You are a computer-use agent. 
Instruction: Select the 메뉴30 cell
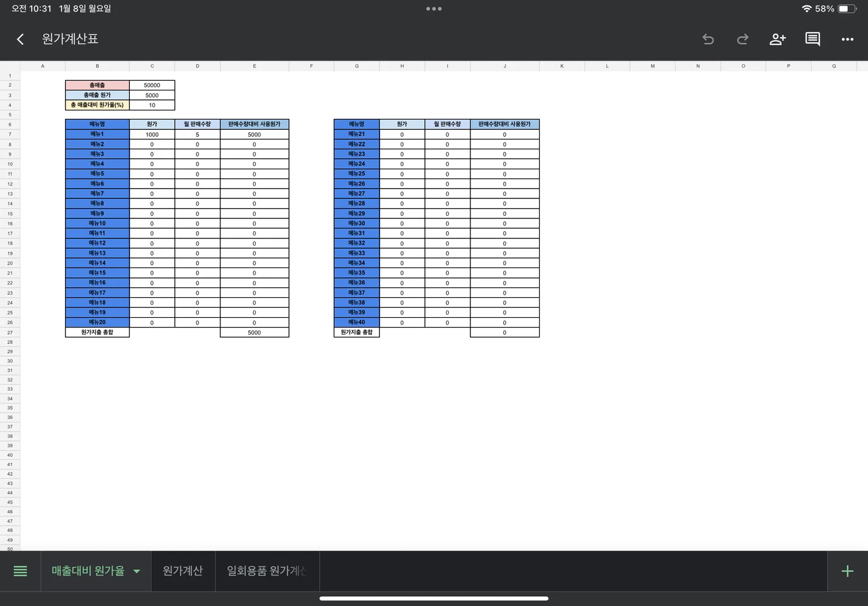tap(356, 223)
